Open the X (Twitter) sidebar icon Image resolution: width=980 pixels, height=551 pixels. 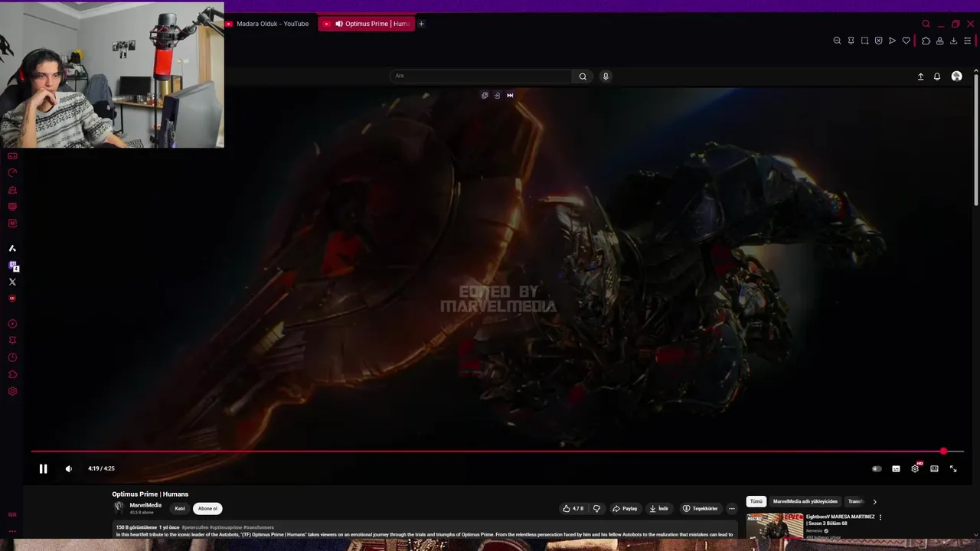coord(12,282)
